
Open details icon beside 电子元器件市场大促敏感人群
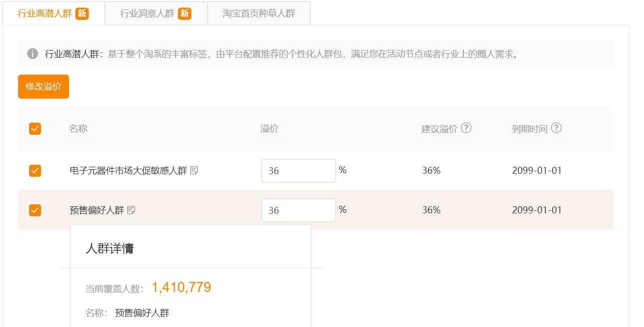click(194, 171)
